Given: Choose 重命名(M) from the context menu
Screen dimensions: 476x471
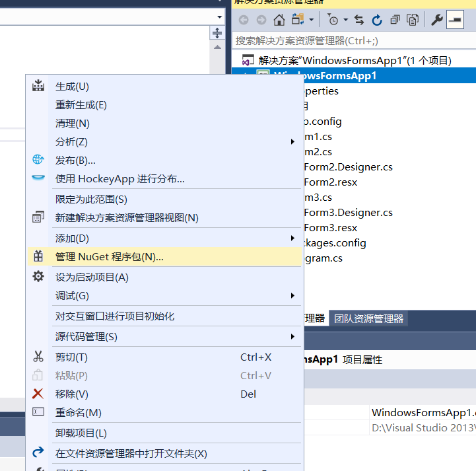Looking at the screenshot, I should (164, 413).
